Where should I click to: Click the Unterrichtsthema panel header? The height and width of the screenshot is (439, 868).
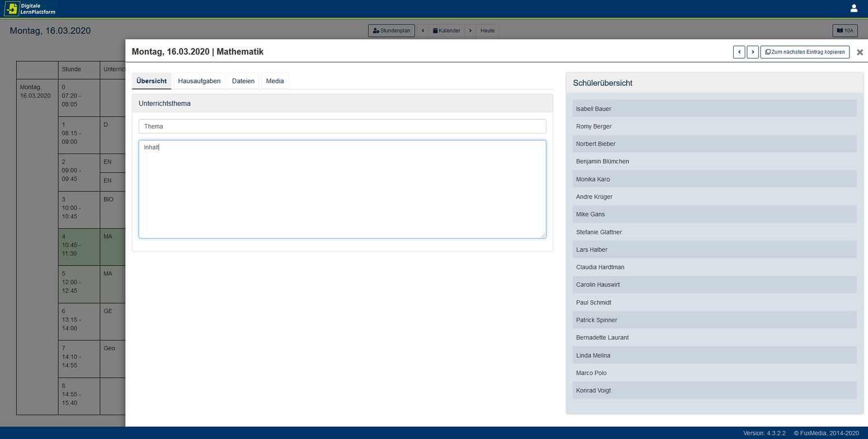point(342,104)
